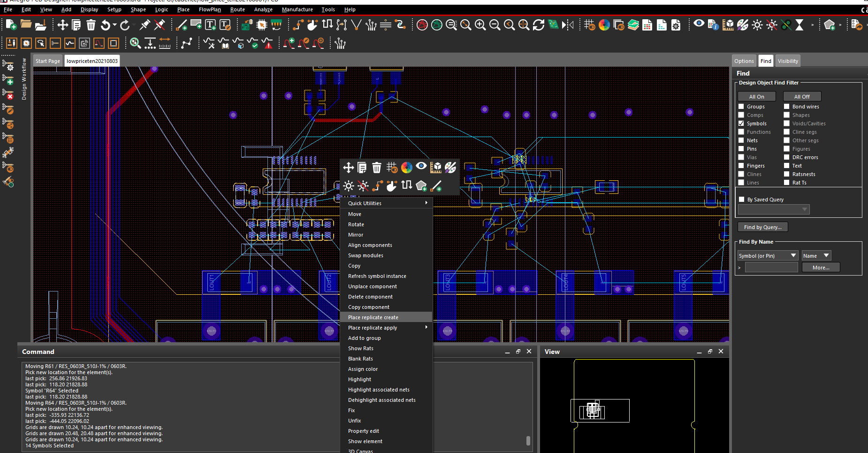Enable the Nets checkbox

(741, 140)
